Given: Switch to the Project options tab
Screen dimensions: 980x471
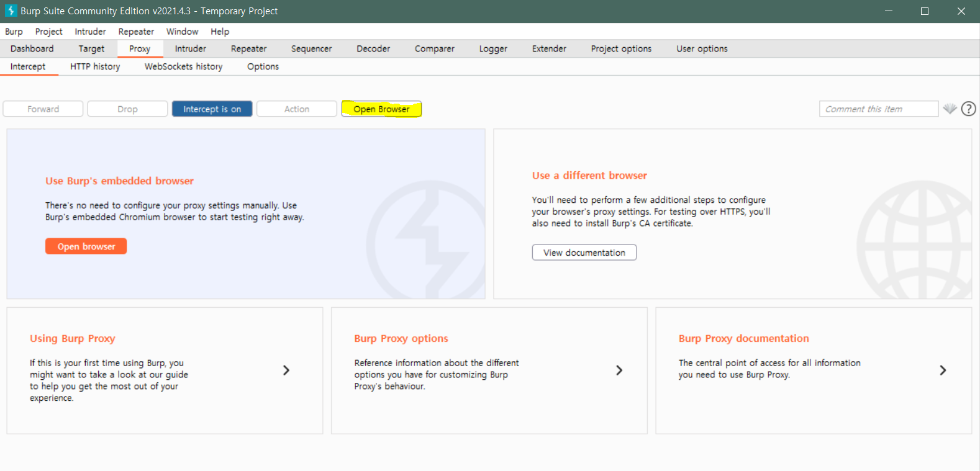Looking at the screenshot, I should pos(621,48).
